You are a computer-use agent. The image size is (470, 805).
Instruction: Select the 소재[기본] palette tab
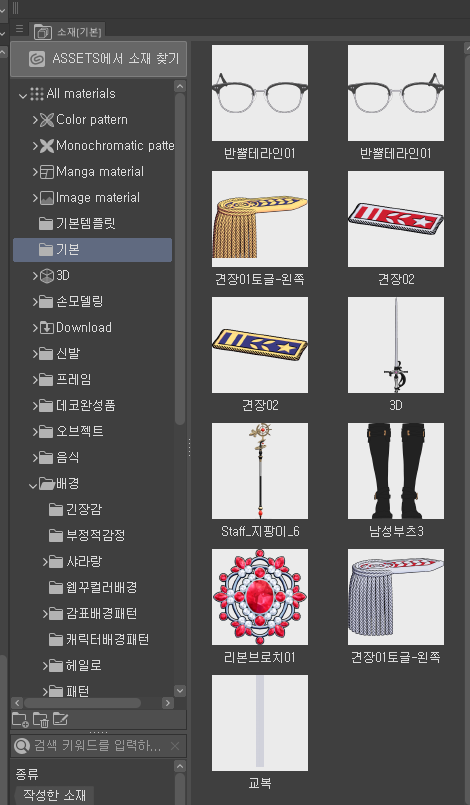coord(68,31)
